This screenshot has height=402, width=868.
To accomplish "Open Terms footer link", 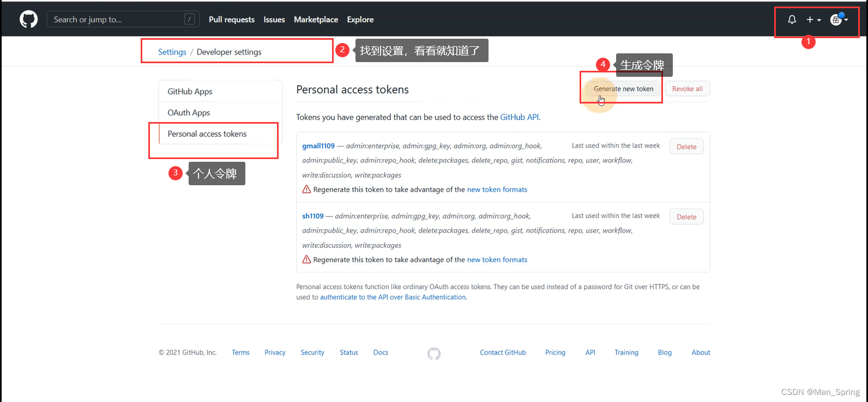I will pyautogui.click(x=240, y=352).
